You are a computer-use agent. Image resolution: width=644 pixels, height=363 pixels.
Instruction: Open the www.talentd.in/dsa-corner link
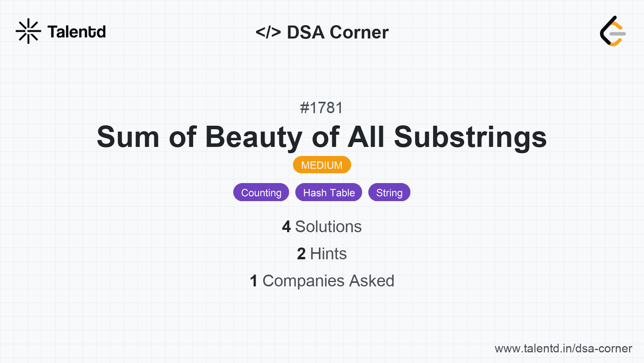click(563, 348)
